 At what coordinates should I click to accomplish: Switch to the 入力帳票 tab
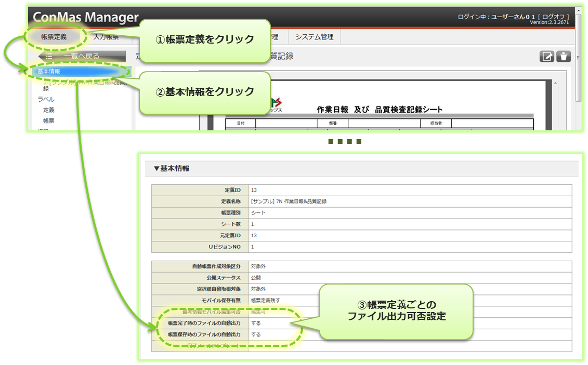pos(106,37)
